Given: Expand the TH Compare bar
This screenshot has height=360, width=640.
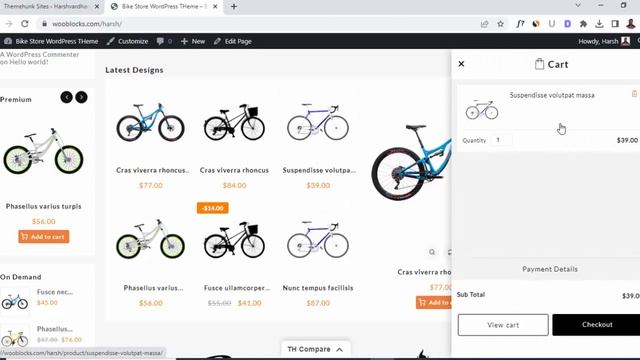Looking at the screenshot, I should pyautogui.click(x=315, y=349).
